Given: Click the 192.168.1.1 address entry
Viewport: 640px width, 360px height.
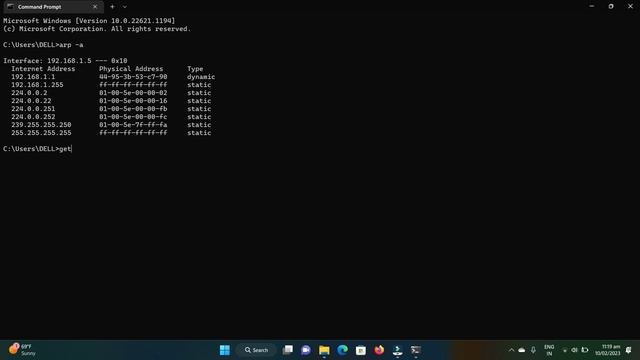Looking at the screenshot, I should coord(33,77).
